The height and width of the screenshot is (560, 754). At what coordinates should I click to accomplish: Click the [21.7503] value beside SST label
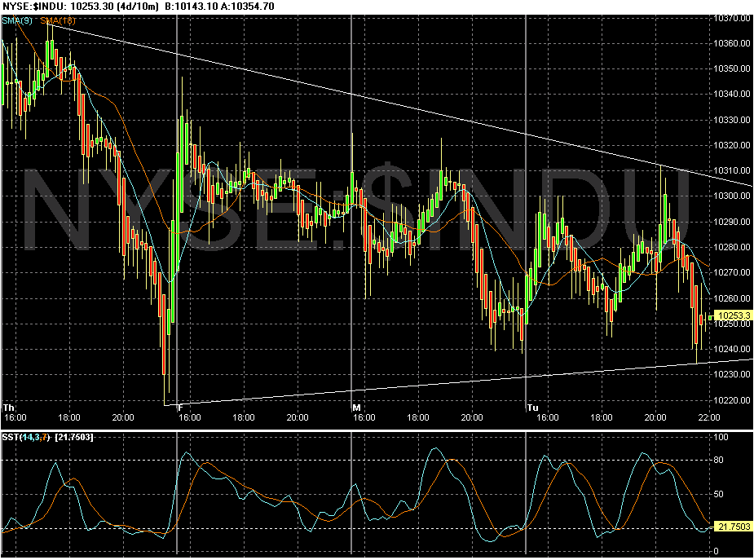pyautogui.click(x=74, y=437)
